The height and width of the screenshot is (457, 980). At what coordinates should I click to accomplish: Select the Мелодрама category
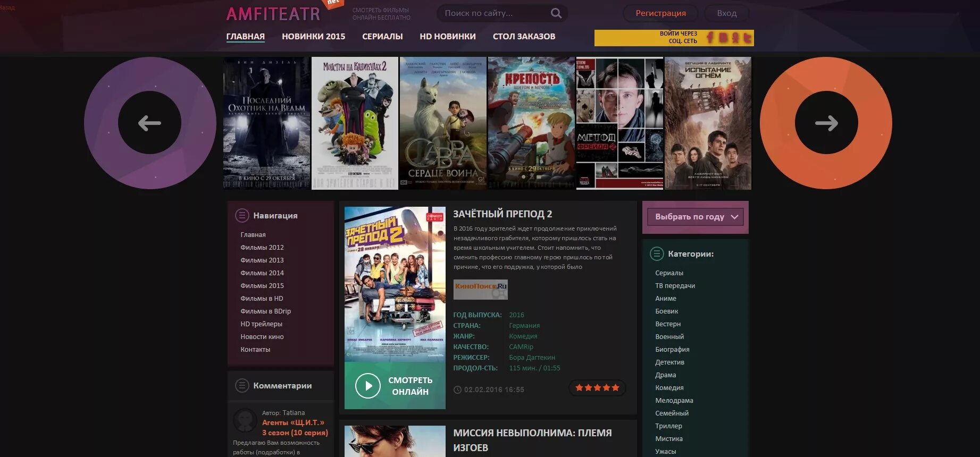pyautogui.click(x=674, y=401)
